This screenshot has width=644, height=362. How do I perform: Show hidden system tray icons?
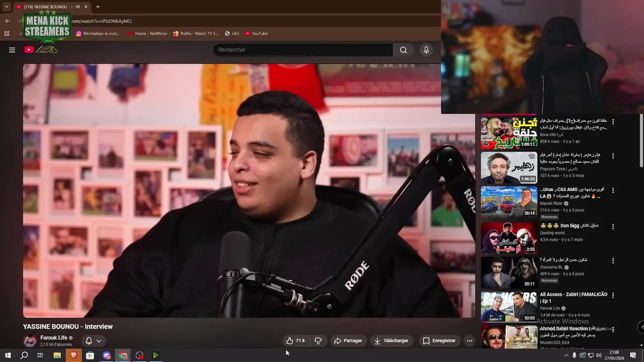point(566,355)
